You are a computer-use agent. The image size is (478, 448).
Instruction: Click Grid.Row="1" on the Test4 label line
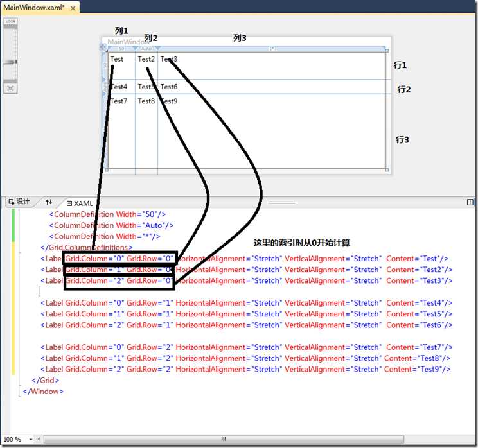coord(150,303)
